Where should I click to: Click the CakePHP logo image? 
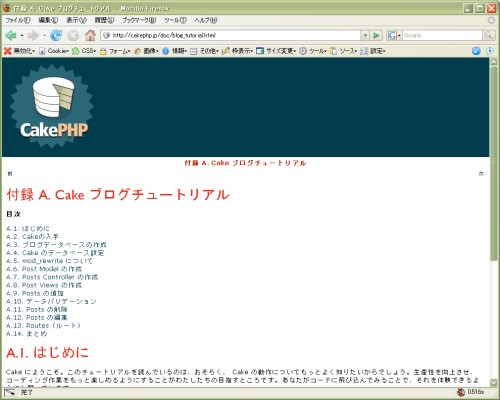coord(52,106)
